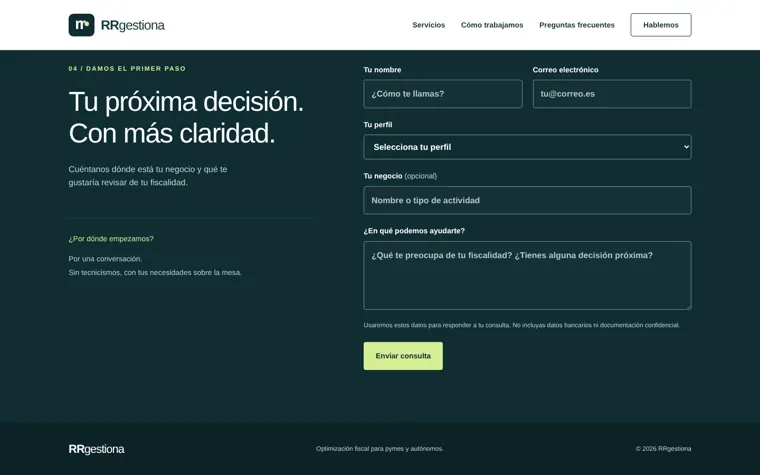
Task: Grab the textarea resize handle corner
Action: (688, 307)
